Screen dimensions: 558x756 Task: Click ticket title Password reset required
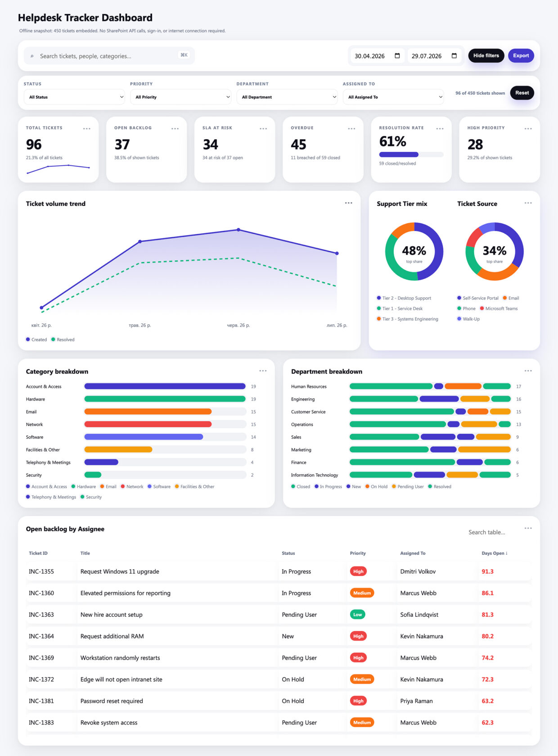pos(112,701)
